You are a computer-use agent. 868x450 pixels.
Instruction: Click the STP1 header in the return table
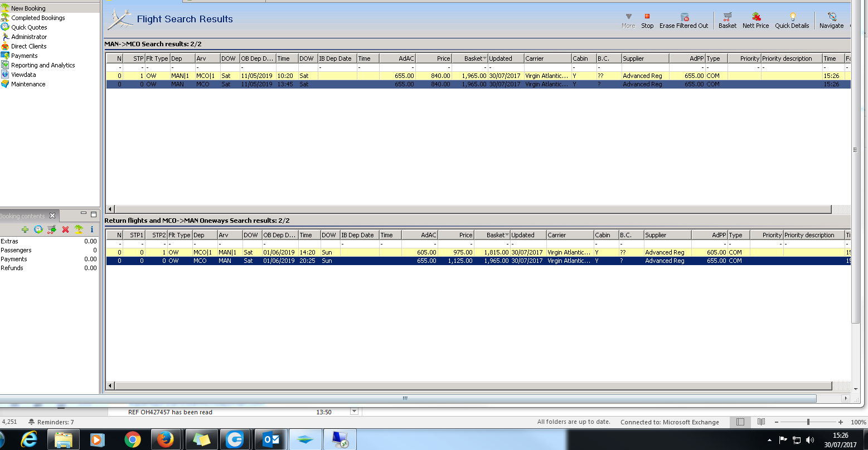pos(134,235)
